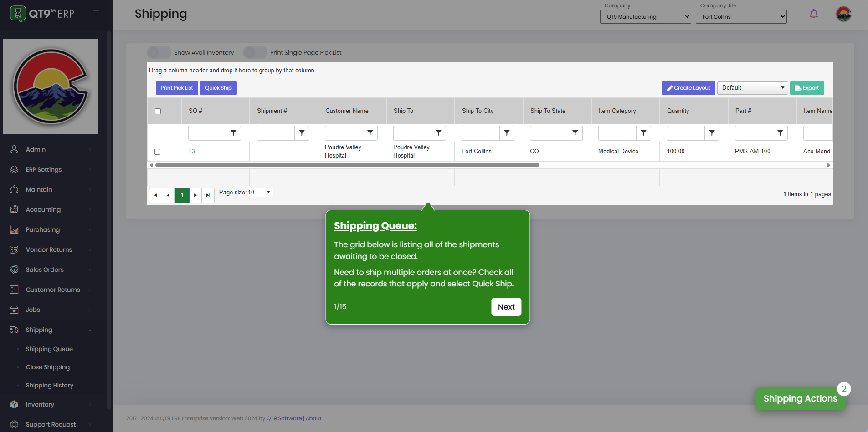Enable the Show Avail Inventory toggle
868x432 pixels.
[x=159, y=53]
